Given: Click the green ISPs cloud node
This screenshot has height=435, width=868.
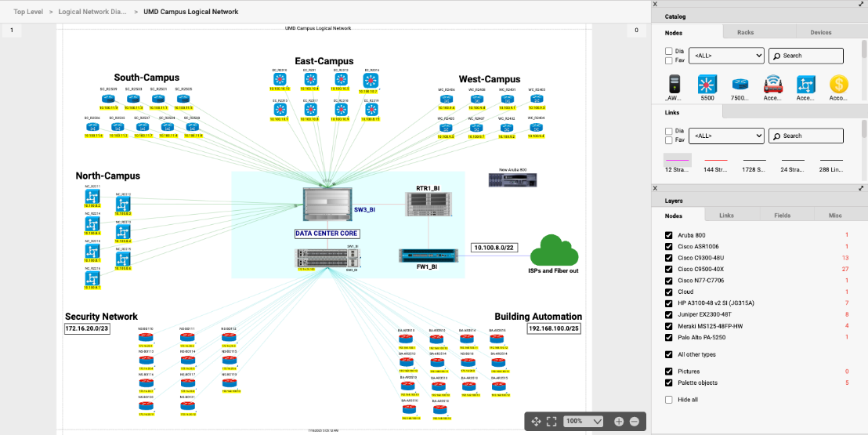Looking at the screenshot, I should click(554, 252).
